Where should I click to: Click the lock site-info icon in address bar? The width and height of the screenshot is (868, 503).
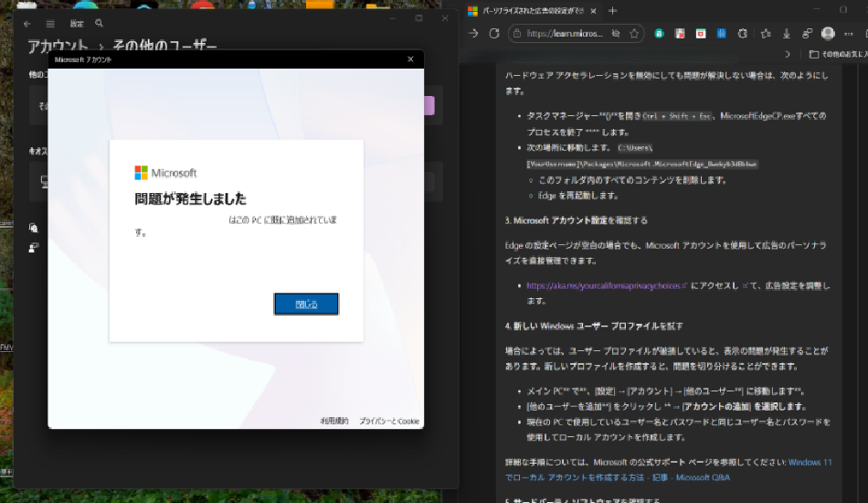[x=517, y=34]
